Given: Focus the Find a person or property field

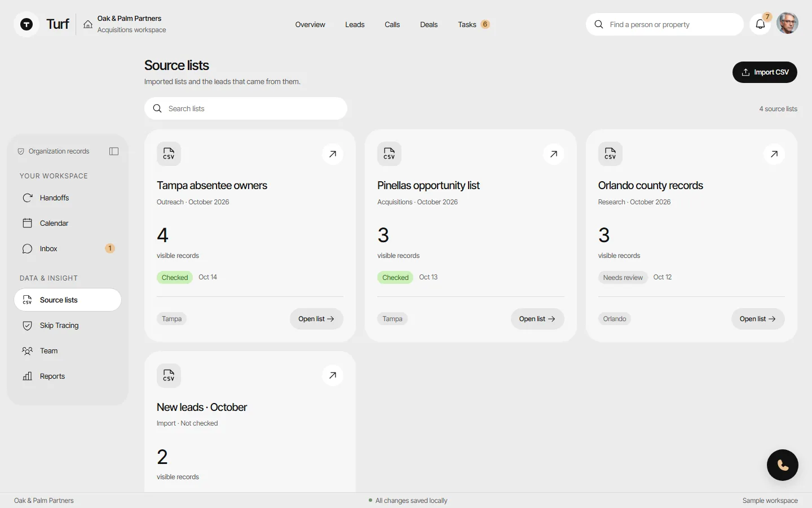Looking at the screenshot, I should point(665,24).
